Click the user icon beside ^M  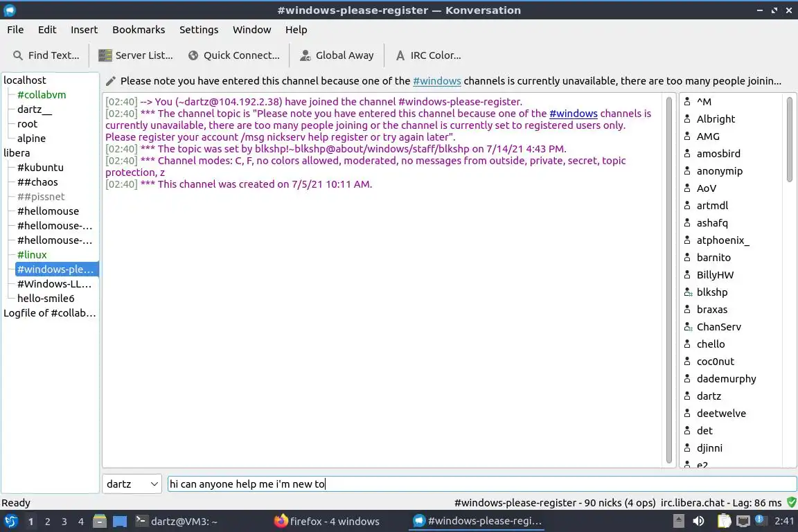[x=688, y=102]
